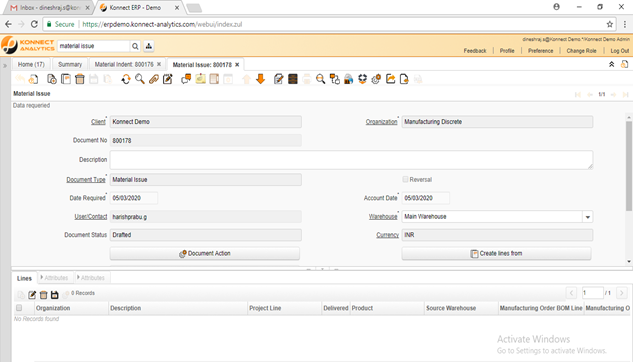Click the Document Type label link

(86, 180)
